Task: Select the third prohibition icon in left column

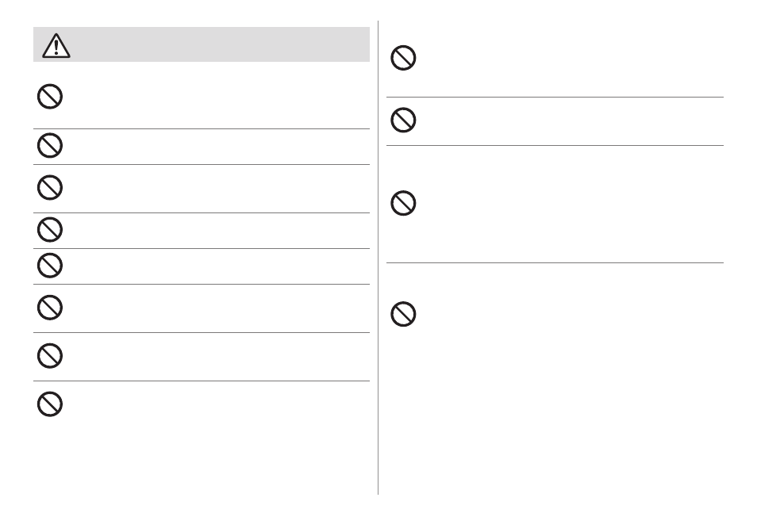Action: pos(50,187)
